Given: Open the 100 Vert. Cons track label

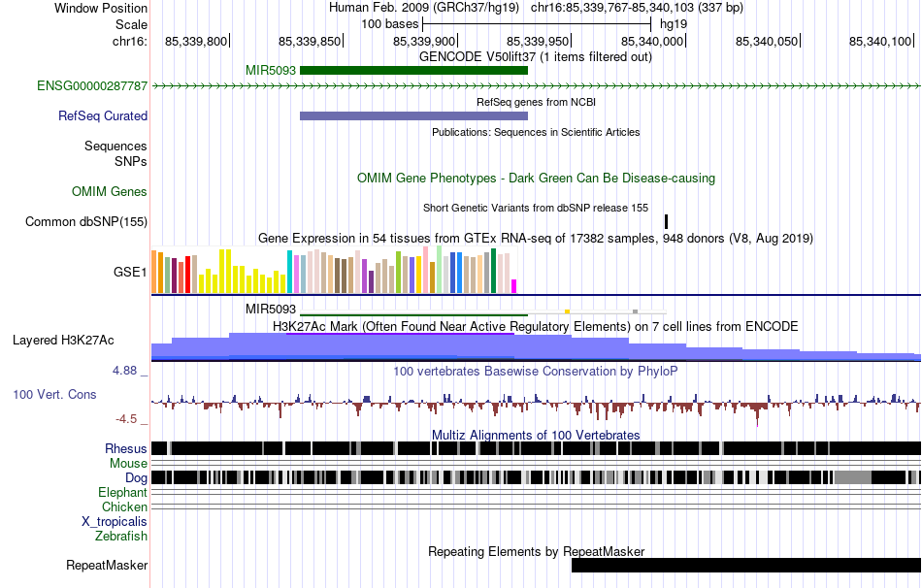Looking at the screenshot, I should 54,395.
